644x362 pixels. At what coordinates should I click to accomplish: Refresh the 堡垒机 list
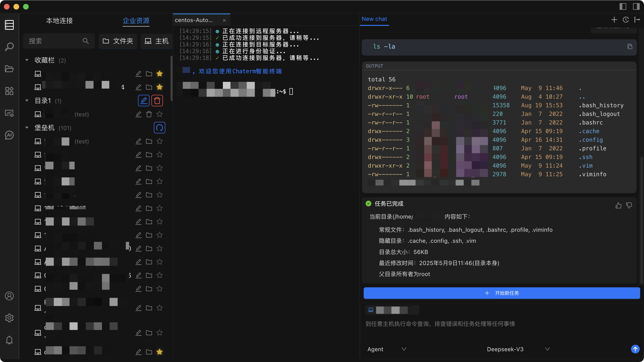[160, 128]
